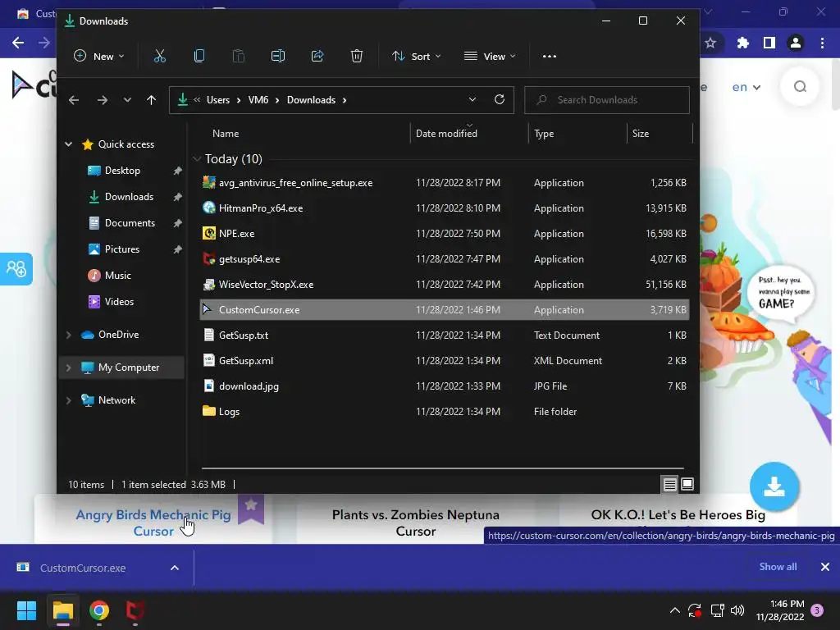Click website search magnifier icon
Image resolution: width=840 pixels, height=630 pixels.
(x=801, y=87)
